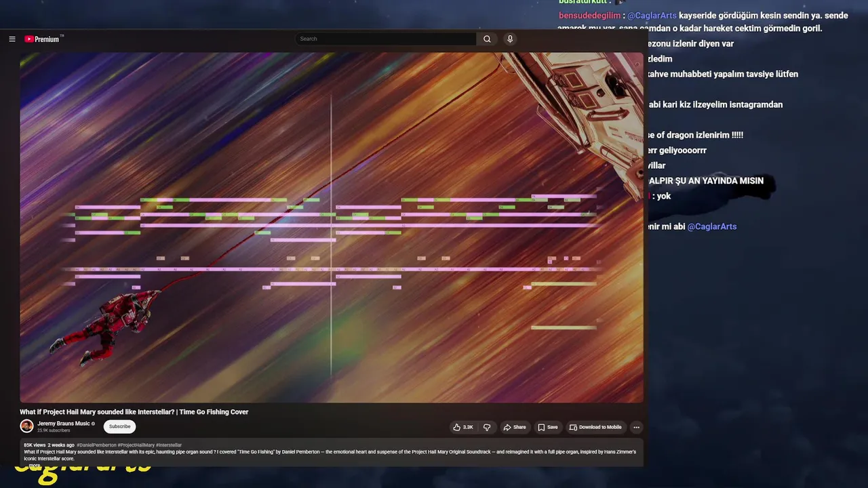Like the video with 3.3K likes
This screenshot has height=488, width=868.
coord(463,427)
